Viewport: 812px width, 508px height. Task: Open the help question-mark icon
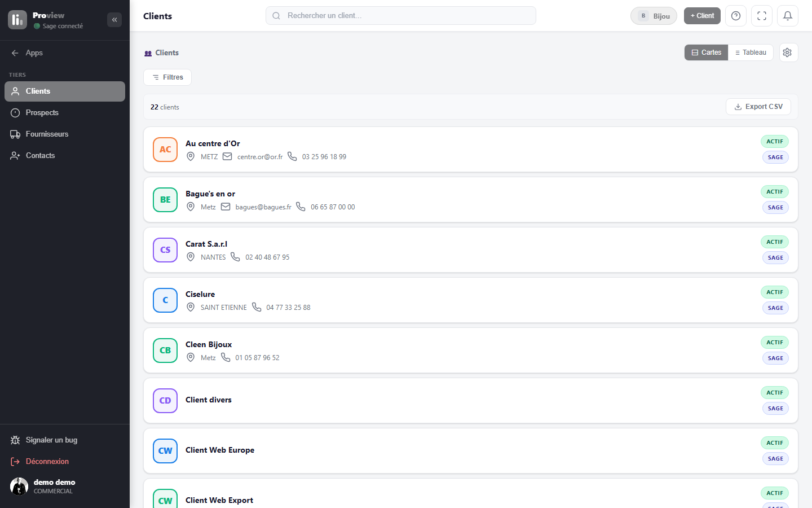736,16
